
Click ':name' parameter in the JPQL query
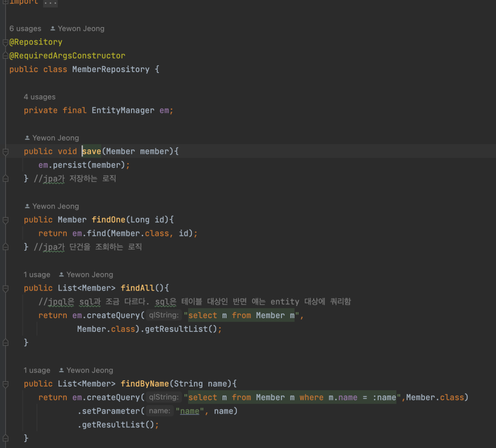pos(384,398)
